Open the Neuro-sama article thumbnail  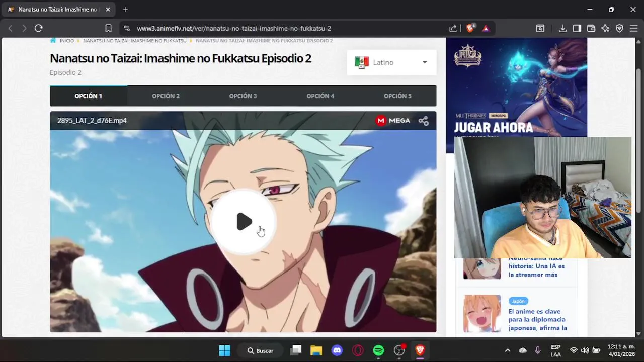pyautogui.click(x=482, y=268)
